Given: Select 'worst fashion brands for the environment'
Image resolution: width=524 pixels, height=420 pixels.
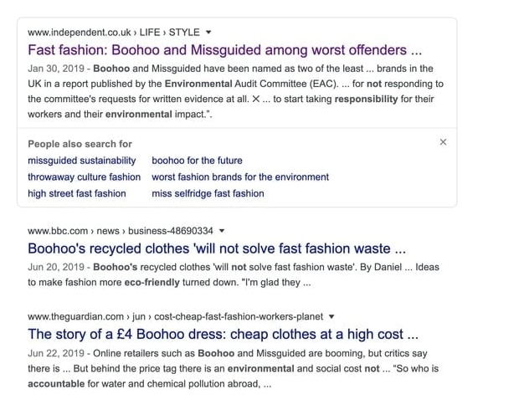Looking at the screenshot, I should coord(239,177).
